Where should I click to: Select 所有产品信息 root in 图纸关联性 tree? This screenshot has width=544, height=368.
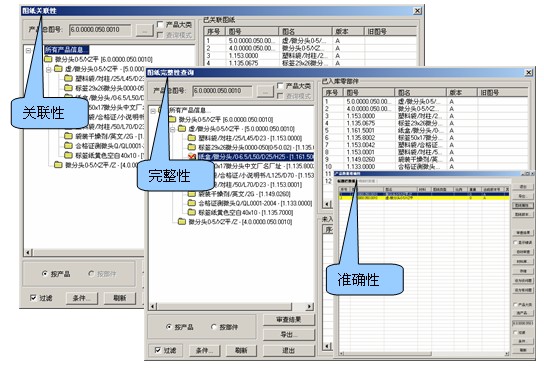pos(66,50)
